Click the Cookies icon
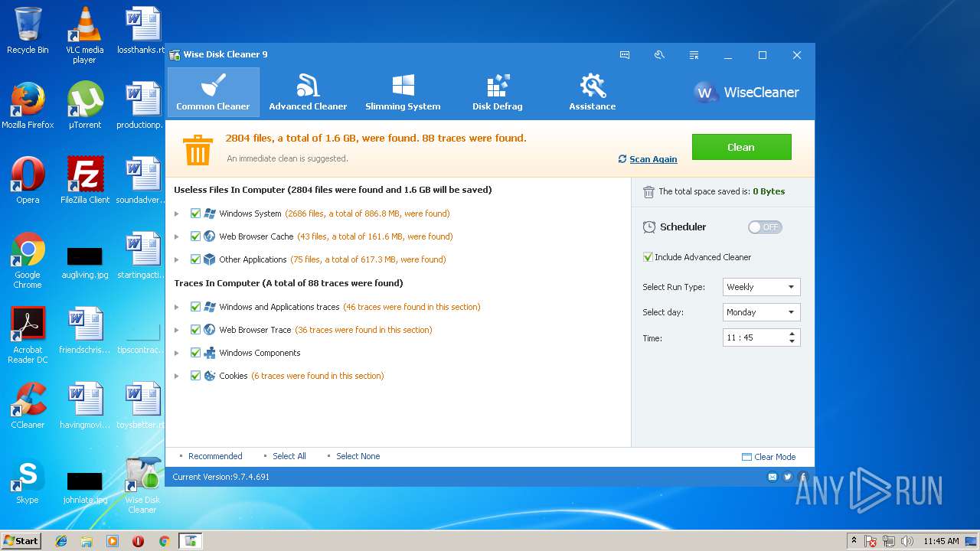The width and height of the screenshot is (980, 551). [210, 376]
